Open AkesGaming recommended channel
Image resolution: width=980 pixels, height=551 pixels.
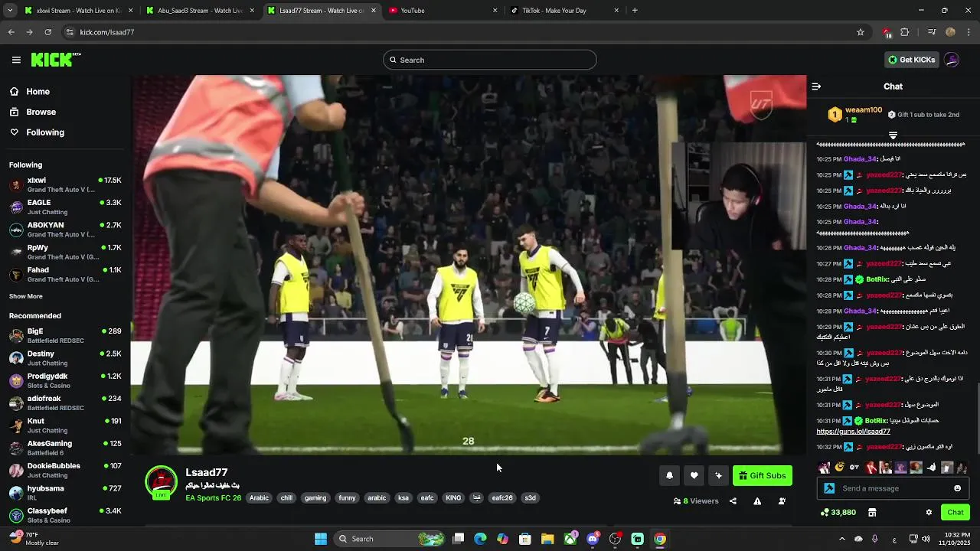(65, 448)
